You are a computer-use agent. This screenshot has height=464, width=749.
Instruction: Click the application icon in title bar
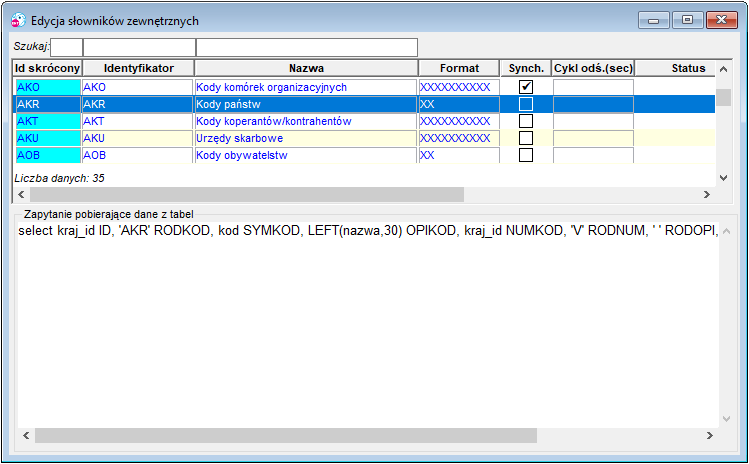18,21
